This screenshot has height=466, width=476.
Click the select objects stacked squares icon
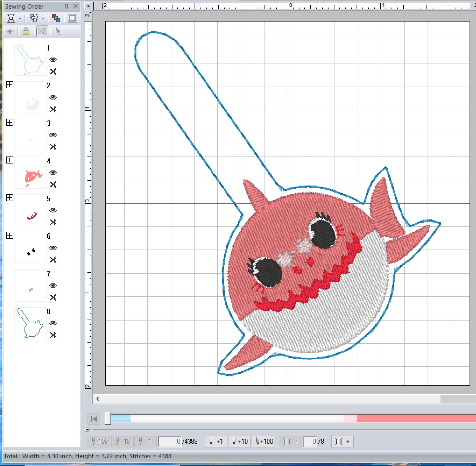(x=34, y=18)
